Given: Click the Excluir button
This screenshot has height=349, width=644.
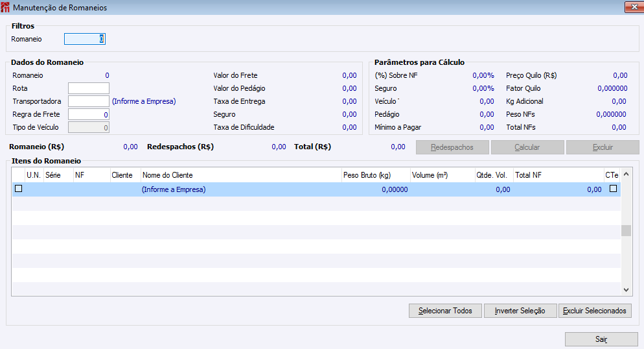Looking at the screenshot, I should click(x=603, y=147).
